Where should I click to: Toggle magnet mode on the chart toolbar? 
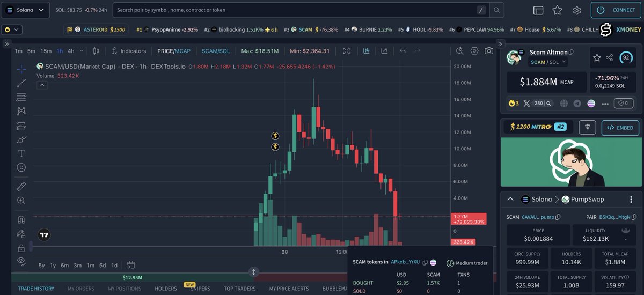pyautogui.click(x=21, y=219)
